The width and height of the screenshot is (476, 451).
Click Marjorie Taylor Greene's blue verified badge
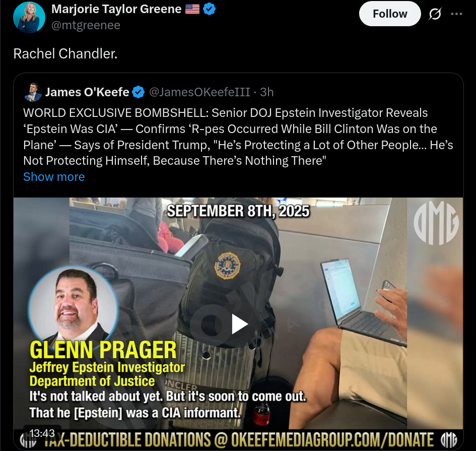209,9
